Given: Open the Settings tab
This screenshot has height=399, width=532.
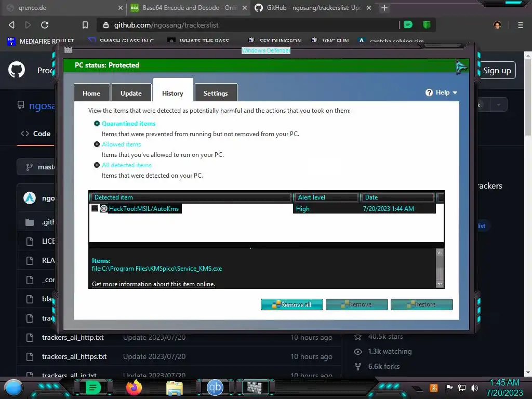Looking at the screenshot, I should tap(216, 92).
